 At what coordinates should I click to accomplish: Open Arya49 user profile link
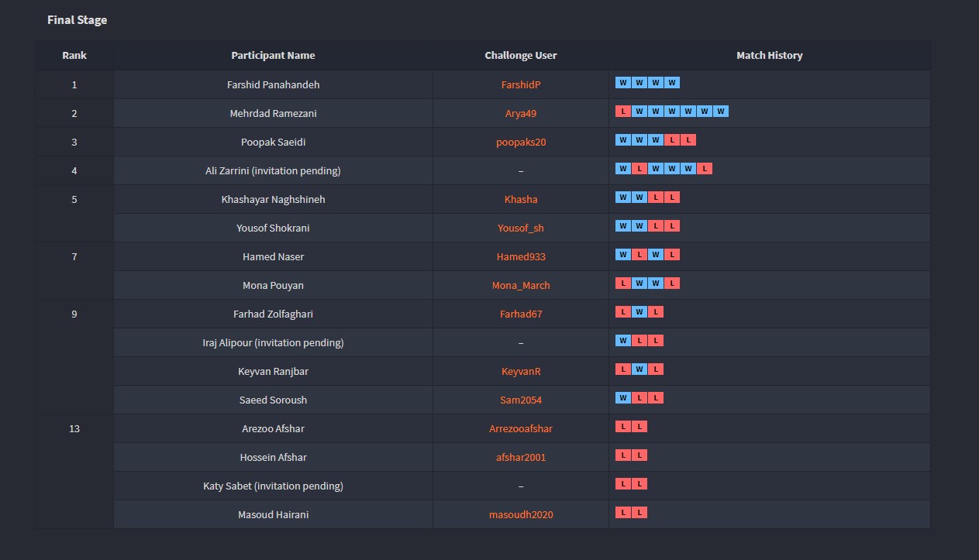click(520, 113)
